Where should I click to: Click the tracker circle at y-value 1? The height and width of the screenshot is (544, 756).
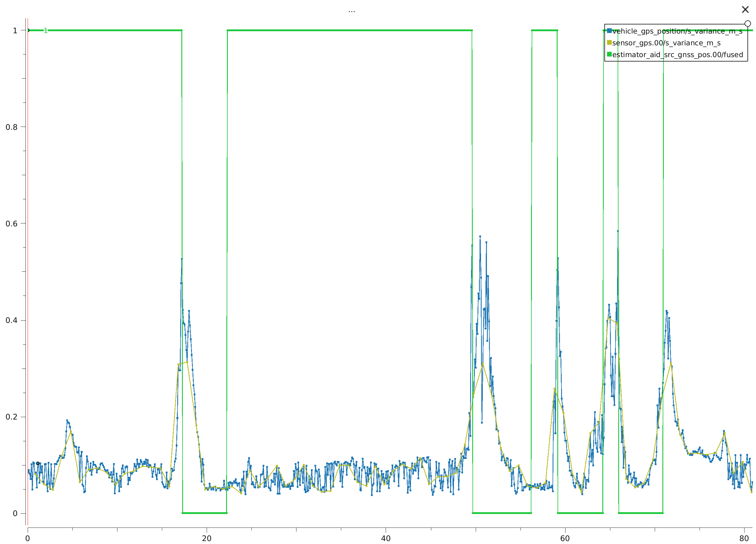point(28,30)
